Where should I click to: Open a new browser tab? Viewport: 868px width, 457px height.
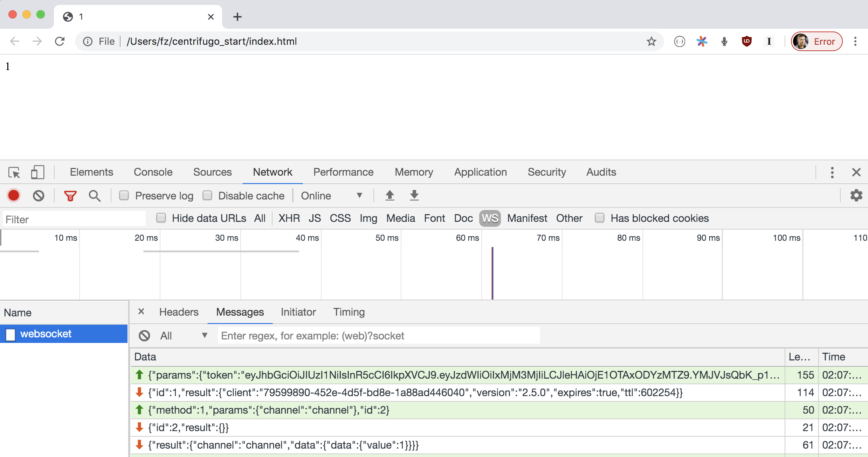(237, 16)
